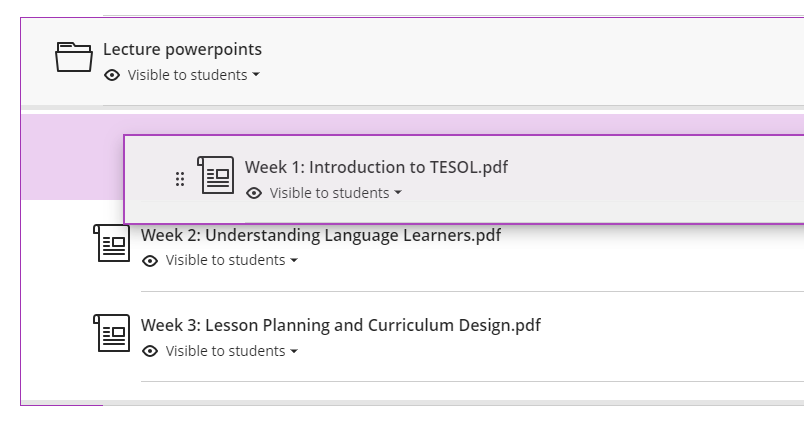This screenshot has width=804, height=426.
Task: Expand the Week 3 visibility caret arrow
Action: 294,351
